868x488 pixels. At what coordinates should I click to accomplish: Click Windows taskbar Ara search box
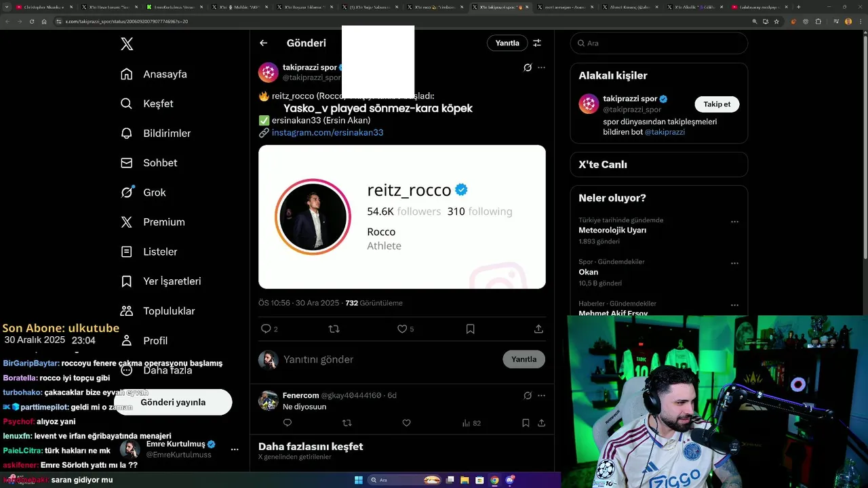pos(406,480)
